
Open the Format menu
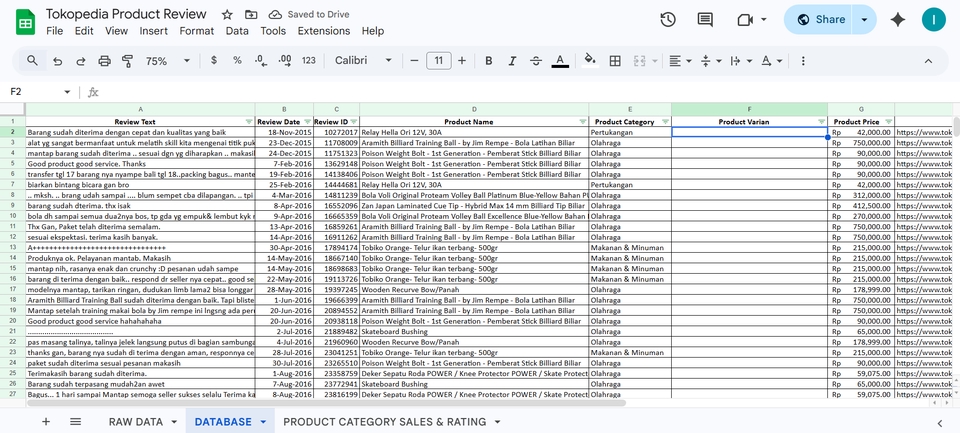(197, 31)
